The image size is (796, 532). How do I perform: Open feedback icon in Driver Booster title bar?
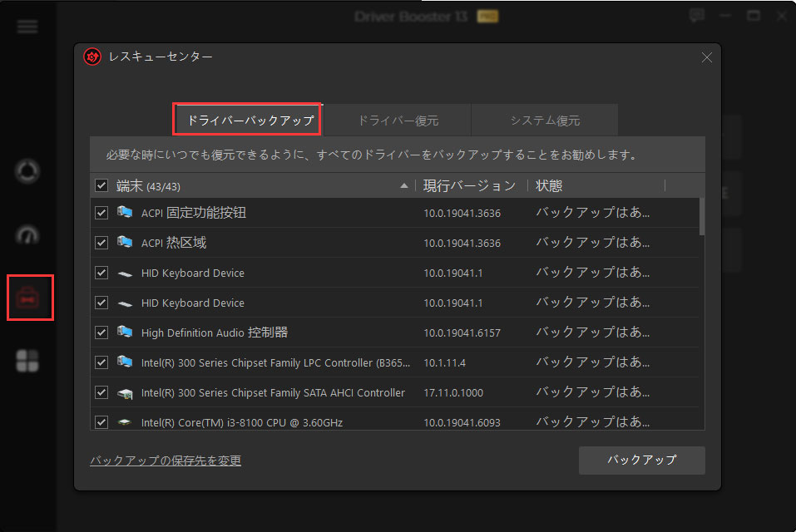(x=696, y=16)
